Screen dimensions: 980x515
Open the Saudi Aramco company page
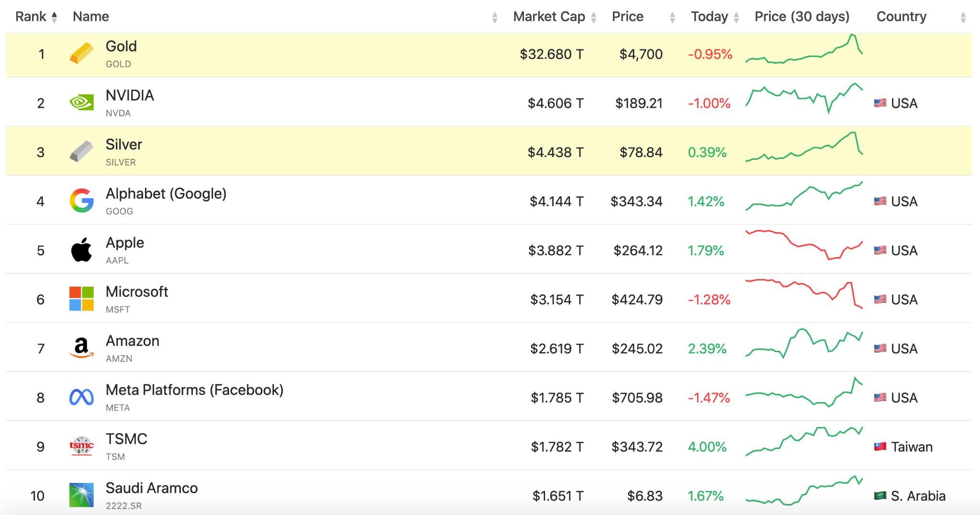coord(151,488)
